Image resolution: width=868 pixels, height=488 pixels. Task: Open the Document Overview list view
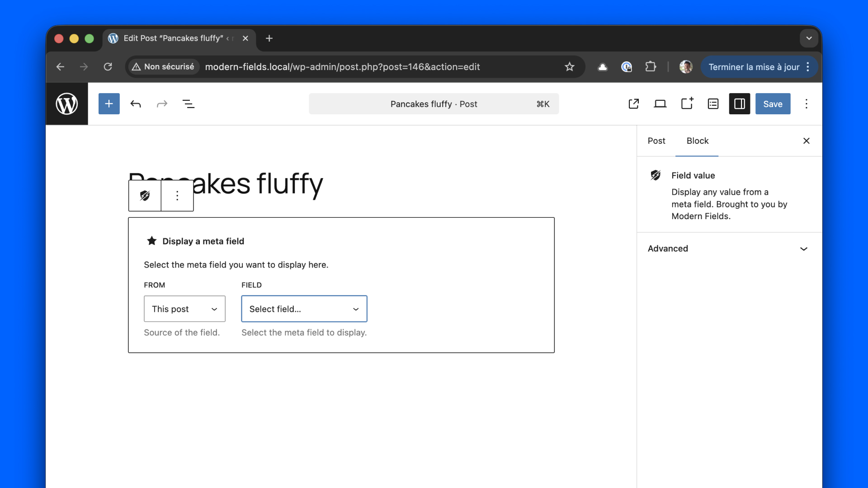(x=188, y=104)
